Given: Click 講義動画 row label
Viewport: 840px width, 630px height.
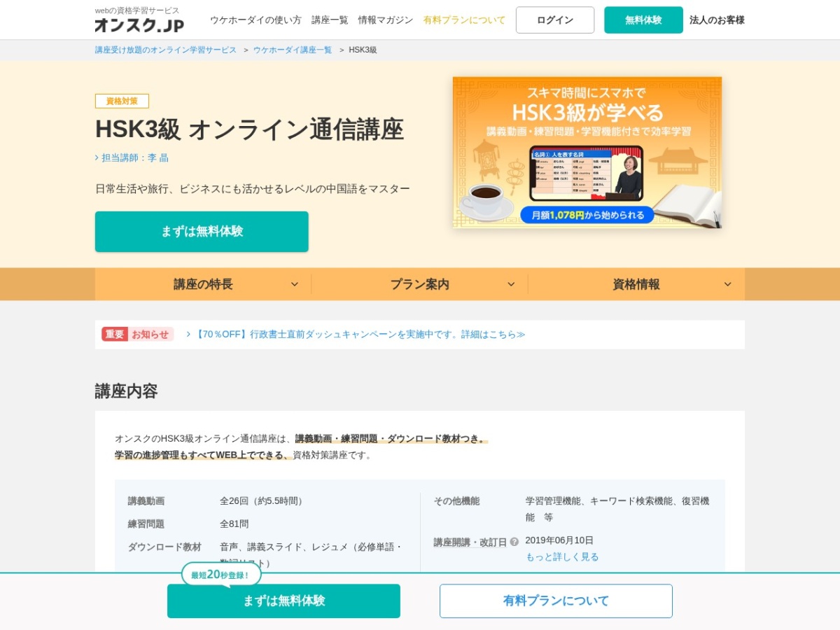Looking at the screenshot, I should (x=146, y=501).
